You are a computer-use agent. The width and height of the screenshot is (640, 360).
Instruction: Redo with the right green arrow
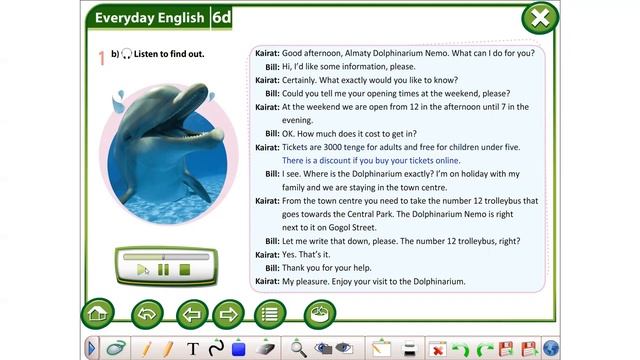484,350
